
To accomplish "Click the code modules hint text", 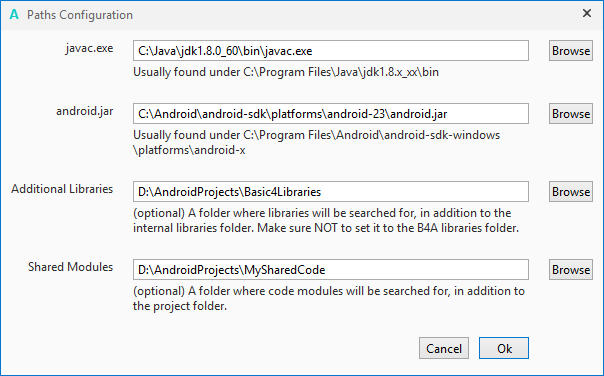I will [329, 298].
